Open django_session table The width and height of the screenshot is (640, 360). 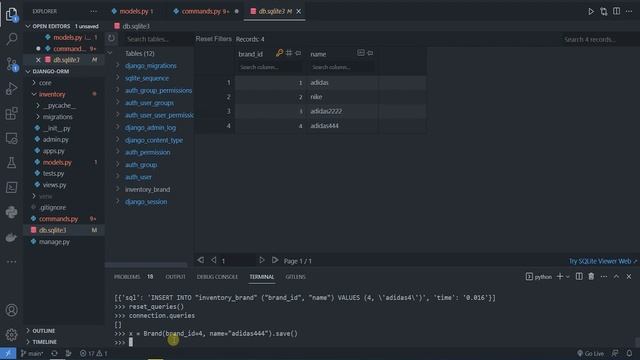(x=146, y=202)
